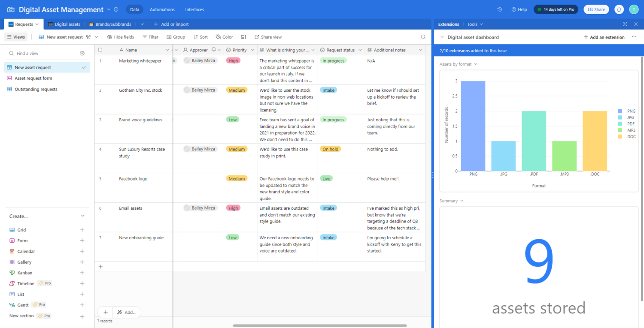This screenshot has width=644, height=328.
Task: Click the .DOC bar in chart
Action: pyautogui.click(x=595, y=141)
